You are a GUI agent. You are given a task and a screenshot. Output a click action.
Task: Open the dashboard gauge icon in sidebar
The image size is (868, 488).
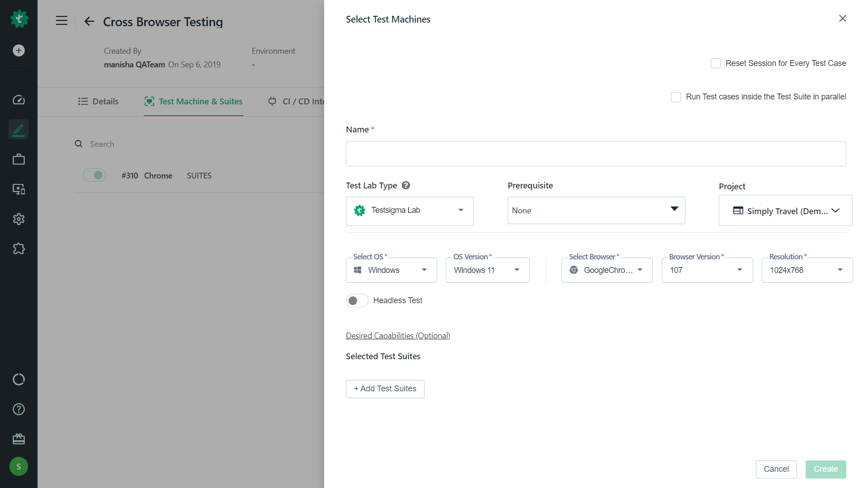click(19, 100)
